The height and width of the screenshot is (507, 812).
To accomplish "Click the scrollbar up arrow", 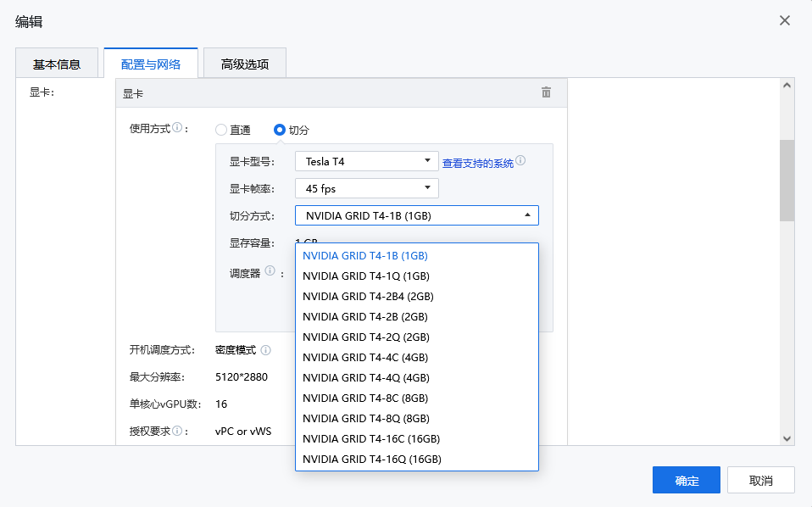I will tap(787, 86).
